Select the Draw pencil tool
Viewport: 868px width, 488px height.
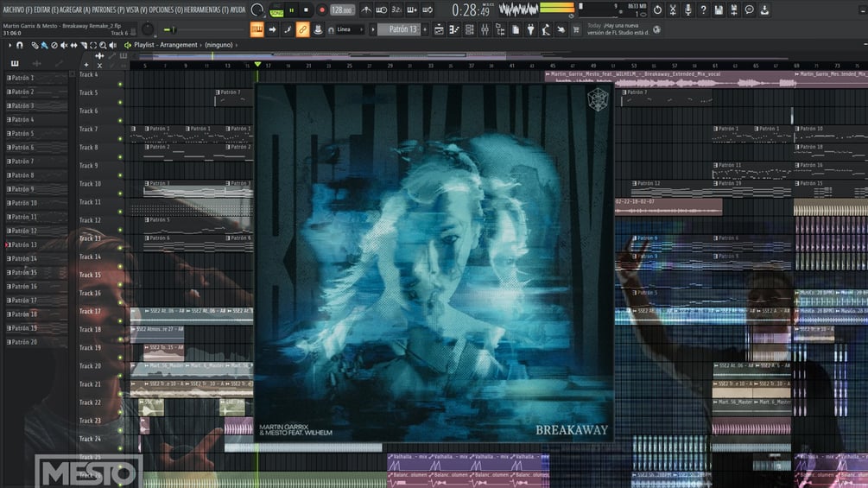point(35,45)
